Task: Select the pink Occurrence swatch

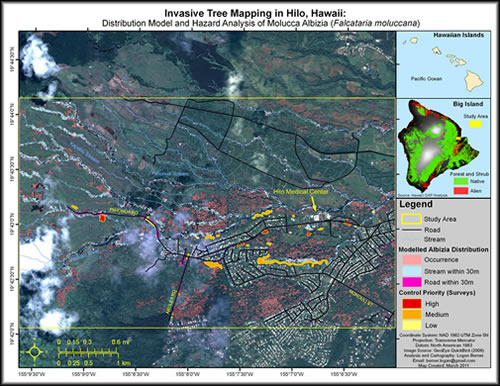Action: tap(412, 260)
